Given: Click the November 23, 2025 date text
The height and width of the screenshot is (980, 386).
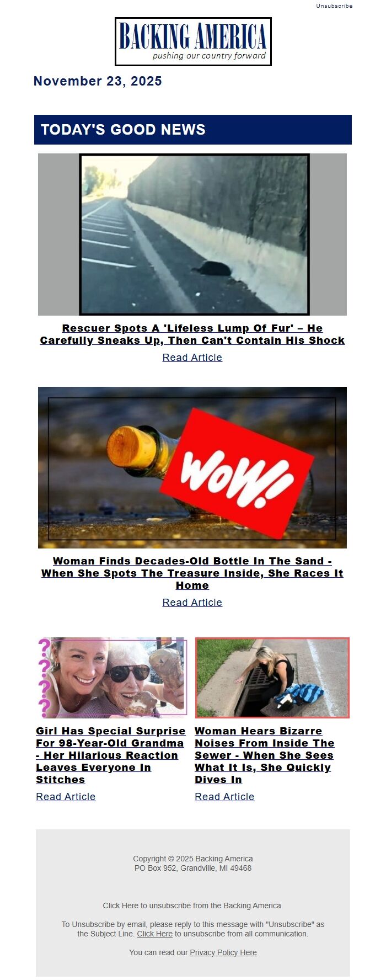Looking at the screenshot, I should tap(98, 81).
